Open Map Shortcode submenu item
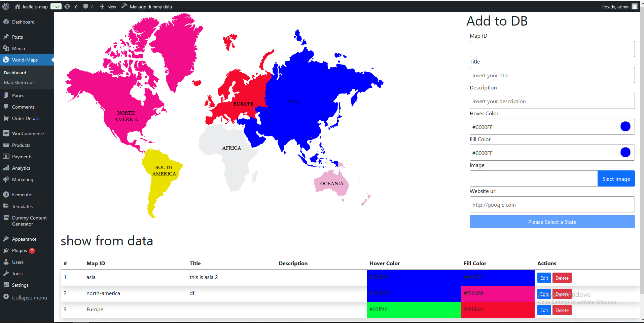The image size is (644, 323). tap(19, 82)
